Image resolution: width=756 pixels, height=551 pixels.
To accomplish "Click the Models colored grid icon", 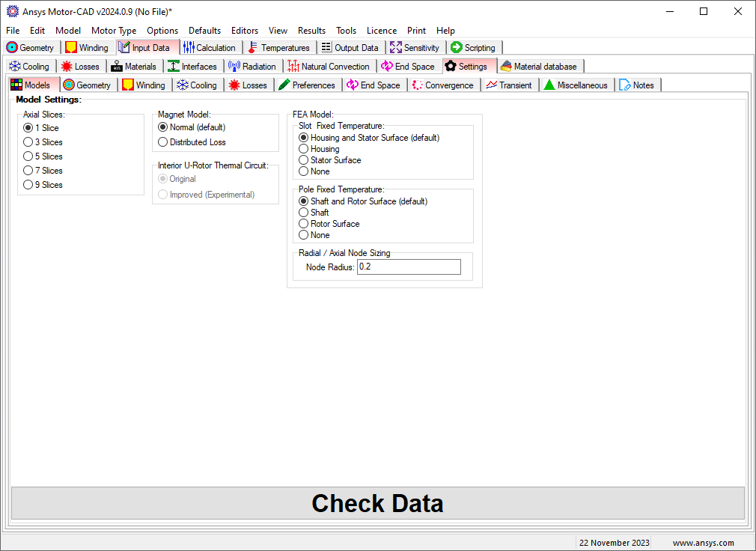I will click(x=16, y=85).
